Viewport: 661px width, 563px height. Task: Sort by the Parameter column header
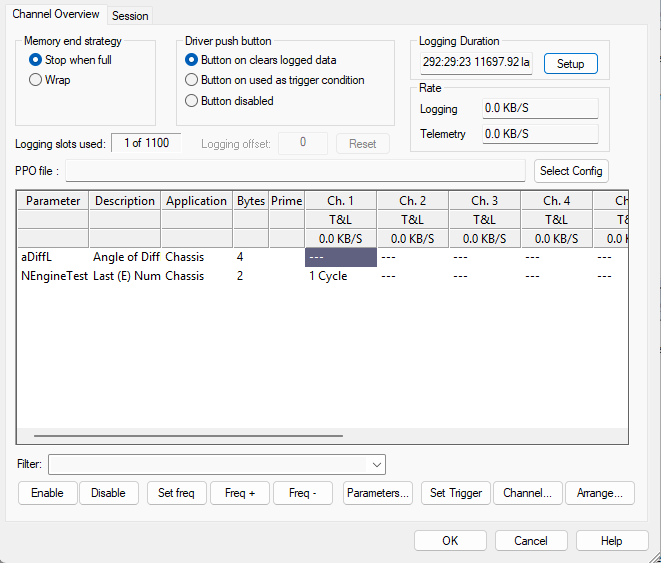(x=53, y=201)
